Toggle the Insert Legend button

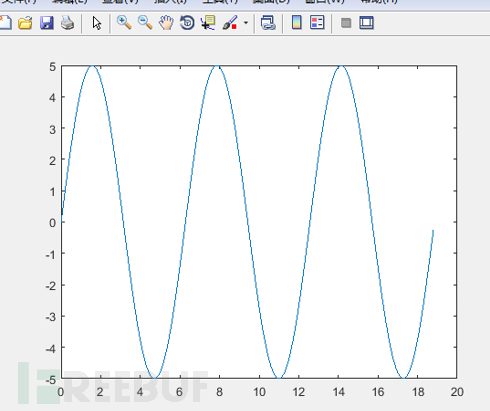pyautogui.click(x=317, y=23)
